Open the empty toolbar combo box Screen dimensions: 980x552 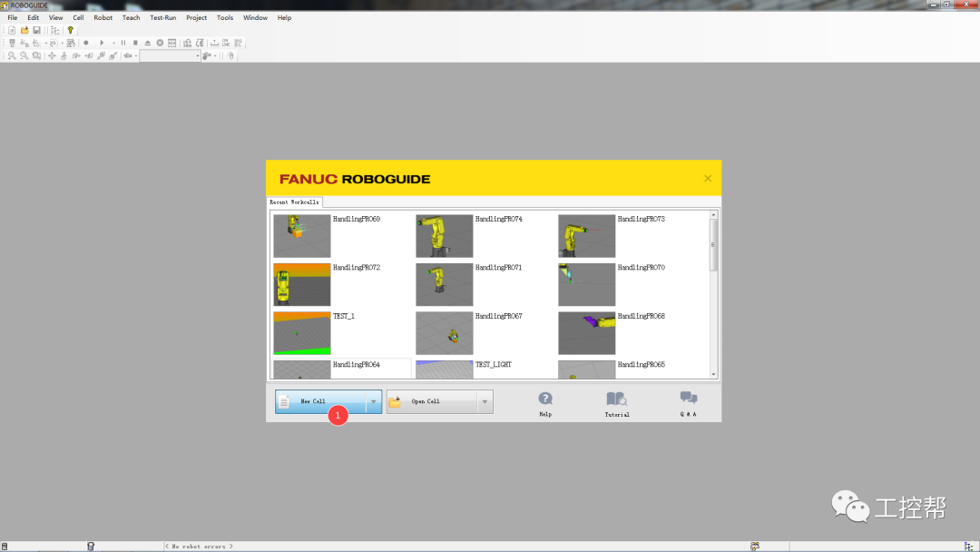(170, 55)
